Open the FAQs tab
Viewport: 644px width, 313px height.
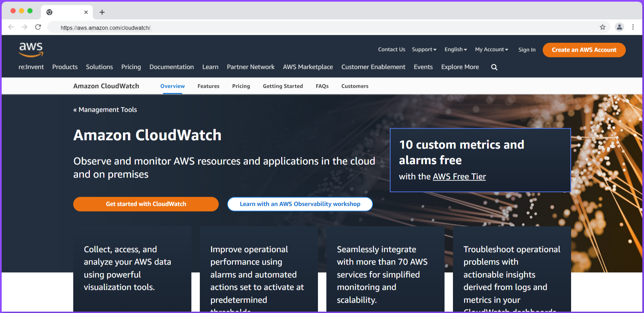pyautogui.click(x=322, y=86)
